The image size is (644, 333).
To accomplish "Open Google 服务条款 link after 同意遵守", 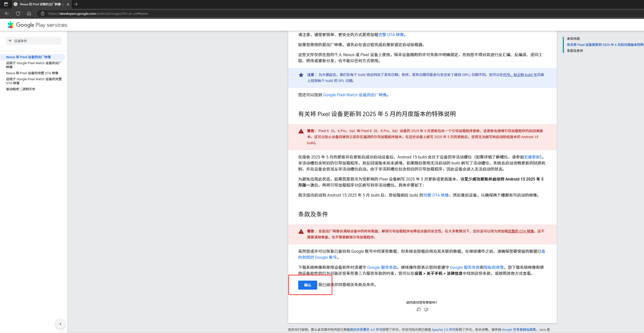I will click(465, 267).
